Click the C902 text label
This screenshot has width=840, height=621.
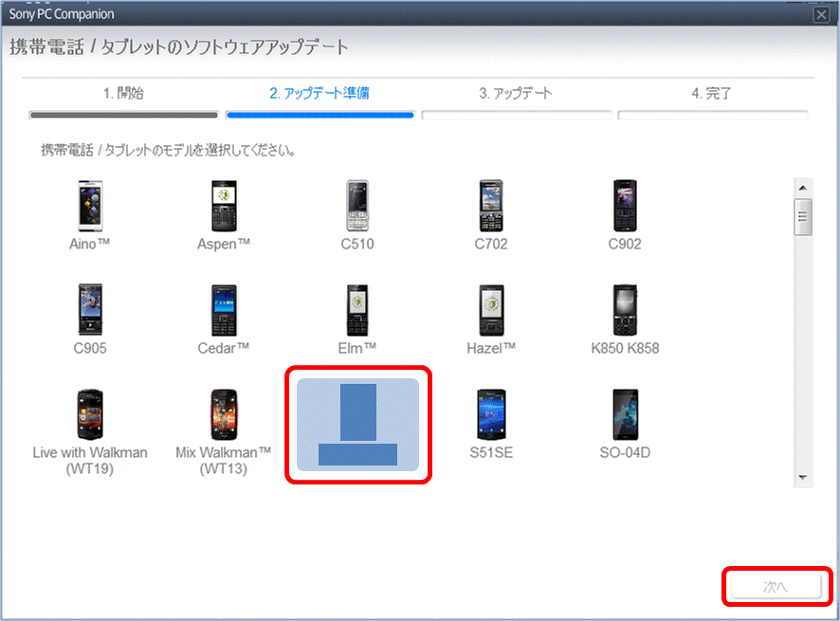coord(625,244)
